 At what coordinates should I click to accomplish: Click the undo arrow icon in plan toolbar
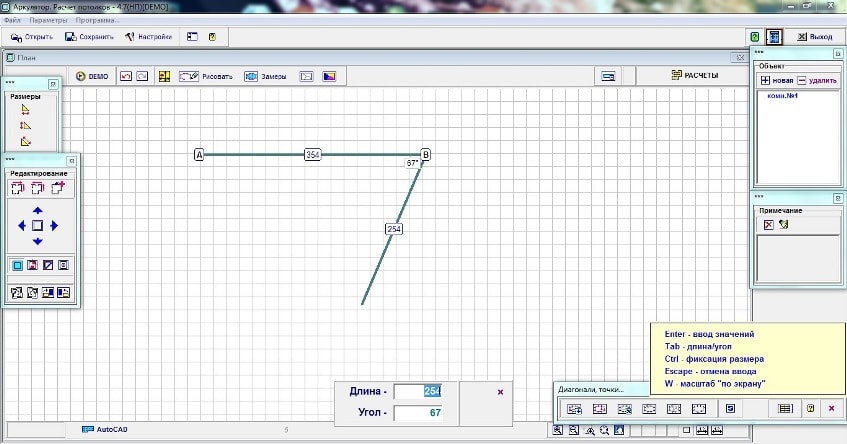click(x=126, y=76)
